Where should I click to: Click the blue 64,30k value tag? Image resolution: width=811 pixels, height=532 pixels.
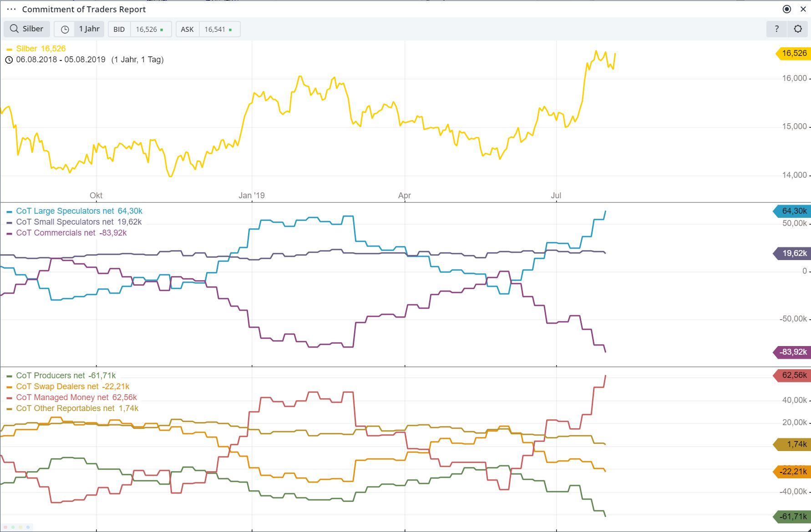coord(792,211)
